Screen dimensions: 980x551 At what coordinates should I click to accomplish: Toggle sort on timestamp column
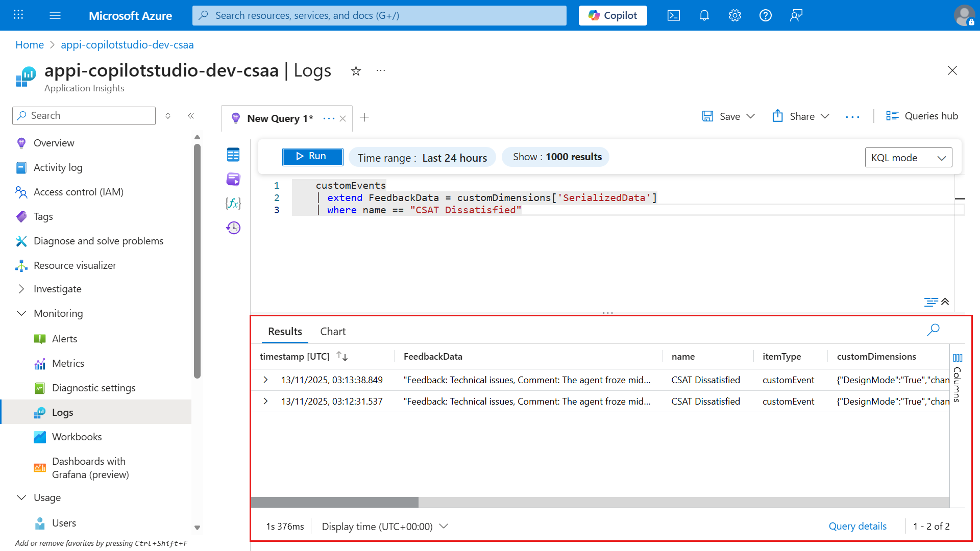pyautogui.click(x=342, y=356)
